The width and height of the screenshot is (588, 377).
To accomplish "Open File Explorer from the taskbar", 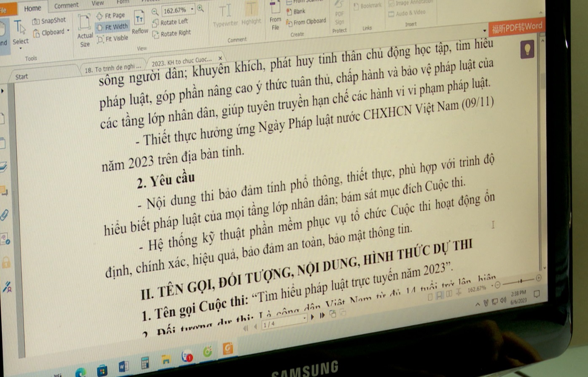I will 166,360.
